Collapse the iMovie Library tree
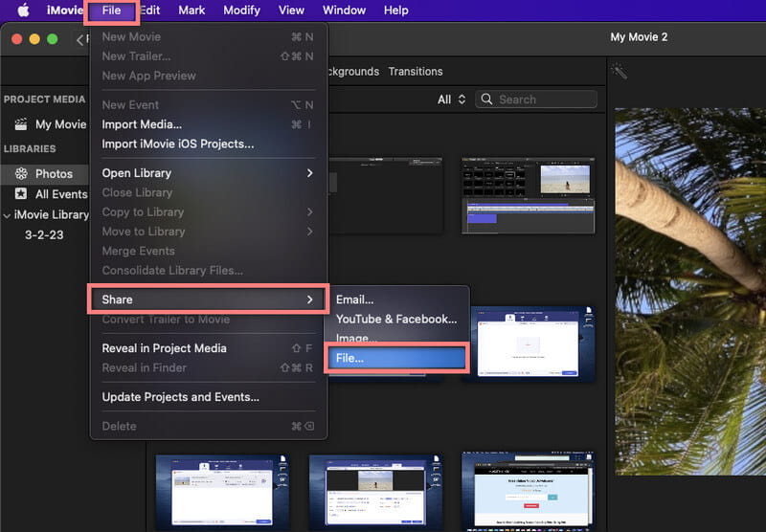Image resolution: width=766 pixels, height=532 pixels. click(7, 215)
